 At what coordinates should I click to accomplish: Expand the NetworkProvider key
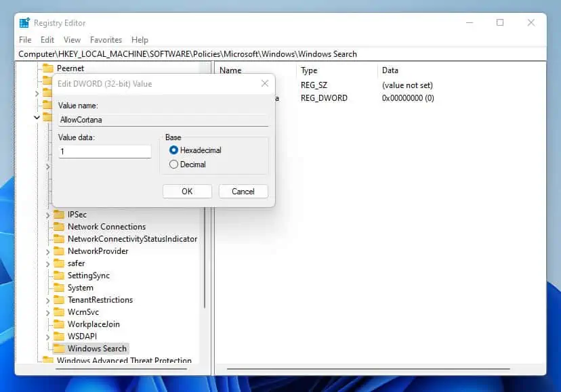[x=47, y=252]
